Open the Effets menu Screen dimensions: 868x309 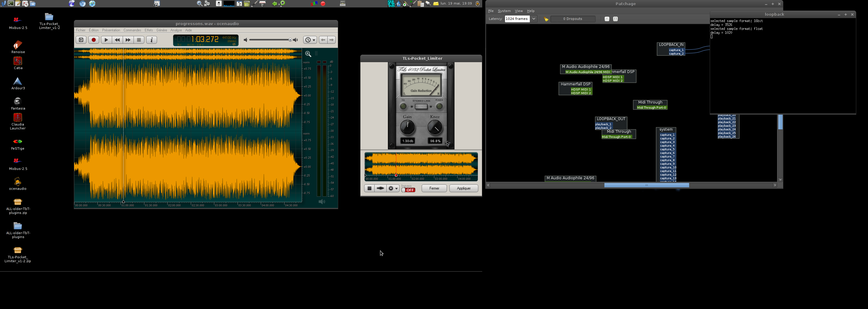click(x=149, y=30)
